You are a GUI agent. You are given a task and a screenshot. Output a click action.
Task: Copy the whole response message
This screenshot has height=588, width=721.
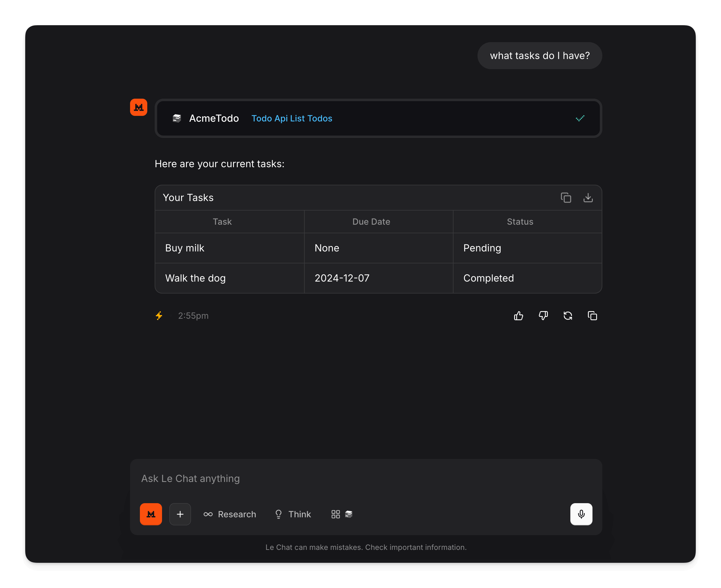592,316
